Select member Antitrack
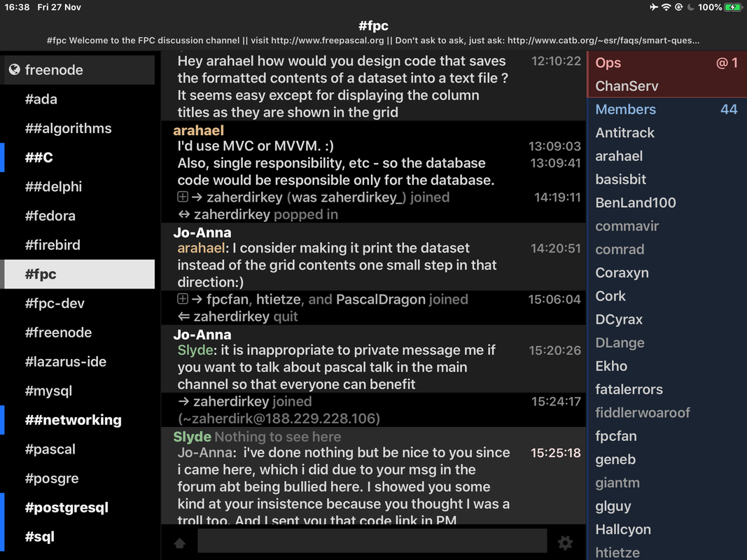Image resolution: width=747 pixels, height=560 pixels. [x=667, y=133]
